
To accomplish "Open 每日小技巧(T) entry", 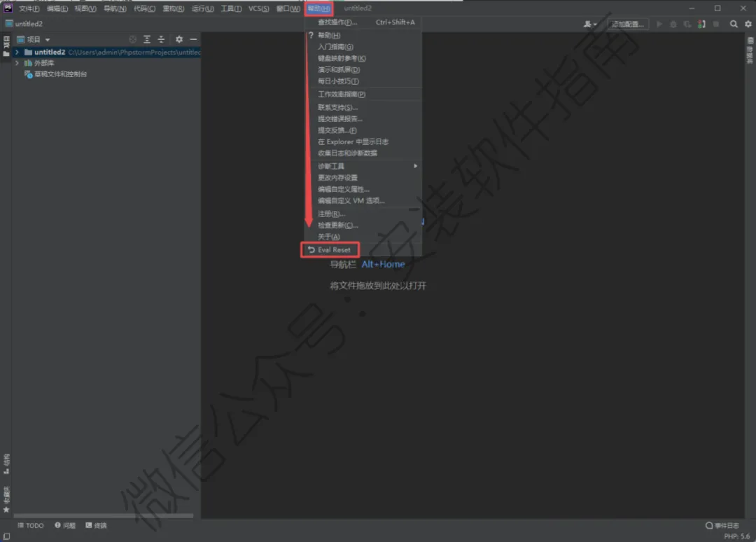I will click(363, 81).
